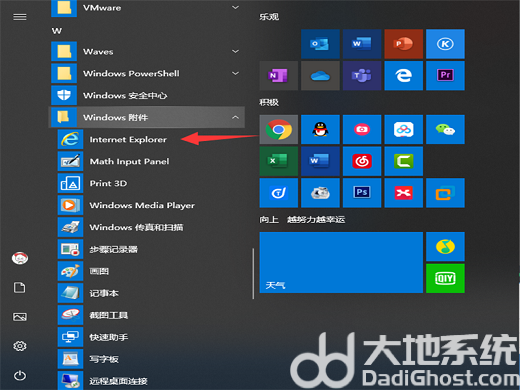Image resolution: width=520 pixels, height=390 pixels.
Task: Open the Baidu Netdisk cloud tile
Action: [x=403, y=129]
